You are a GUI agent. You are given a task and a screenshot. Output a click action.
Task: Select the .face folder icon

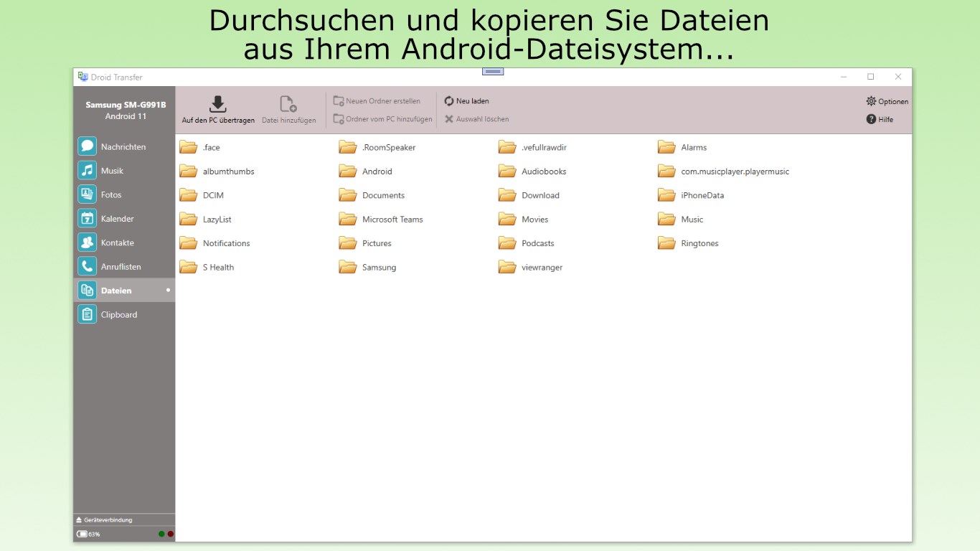point(189,147)
